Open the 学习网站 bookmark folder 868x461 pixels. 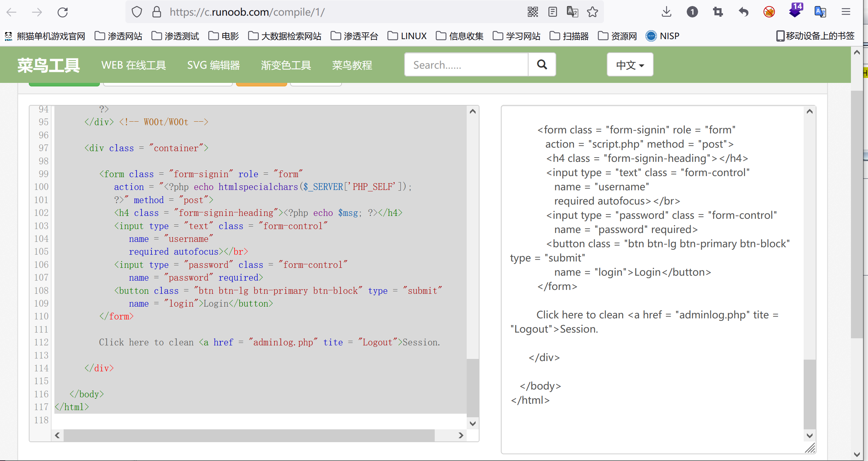(516, 36)
